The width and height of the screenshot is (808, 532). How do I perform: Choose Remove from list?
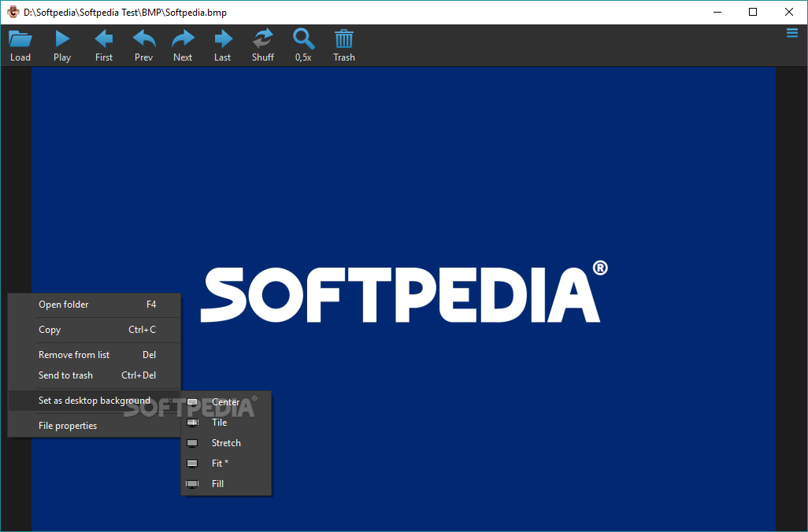point(95,355)
